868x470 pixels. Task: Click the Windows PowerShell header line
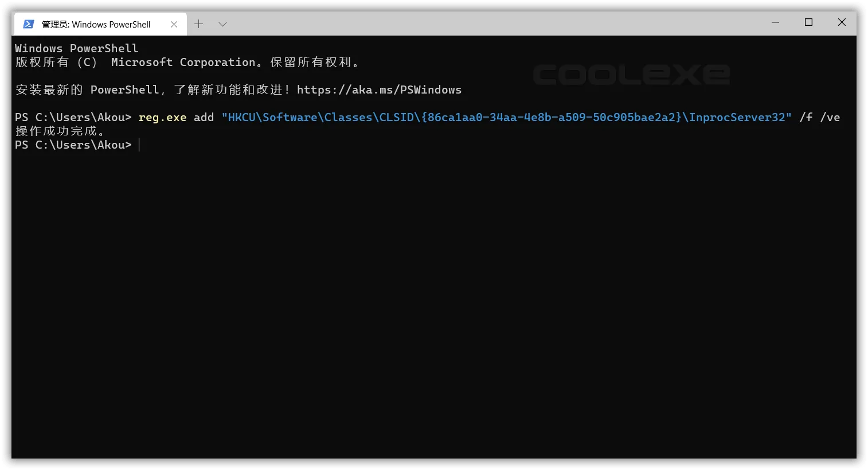point(76,49)
